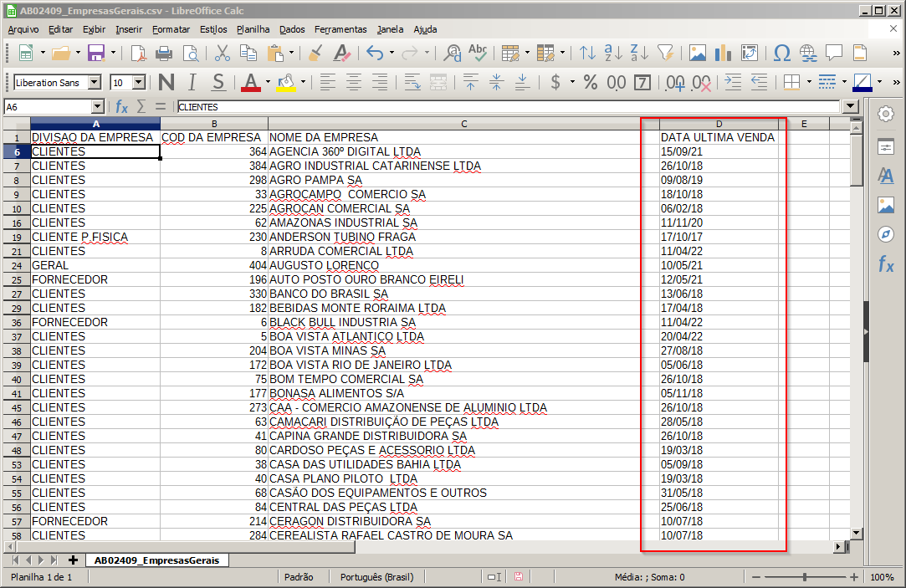Print the document using the printer icon
Screen dimensions: 906x588
(x=164, y=54)
